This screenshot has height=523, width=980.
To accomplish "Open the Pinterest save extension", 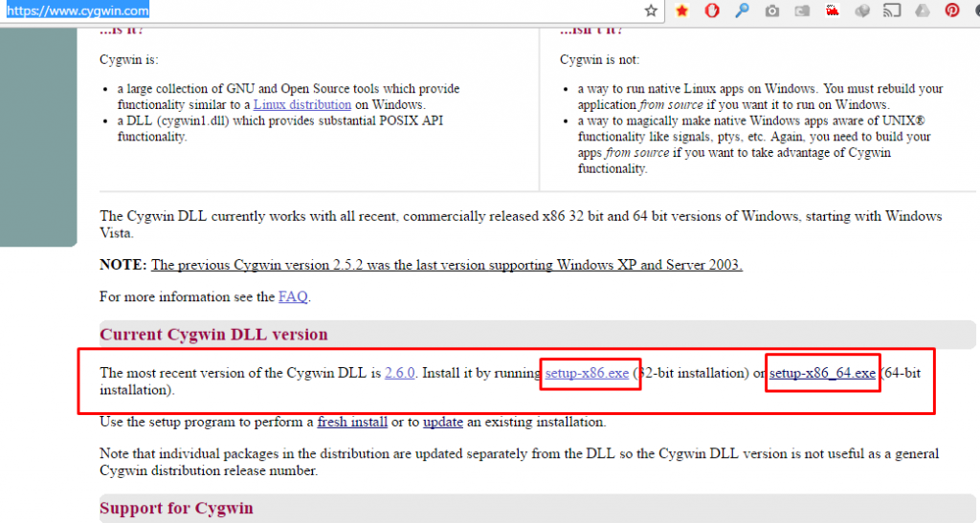I will point(952,11).
